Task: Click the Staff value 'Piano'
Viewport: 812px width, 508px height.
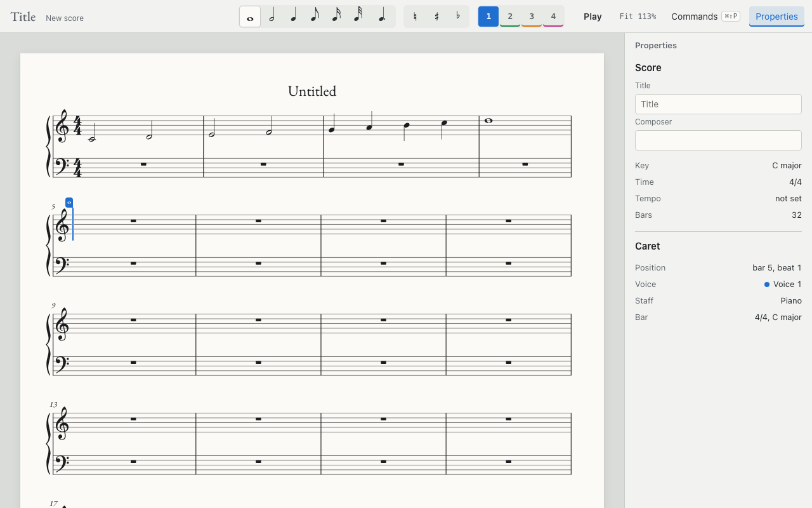Action: click(x=791, y=301)
